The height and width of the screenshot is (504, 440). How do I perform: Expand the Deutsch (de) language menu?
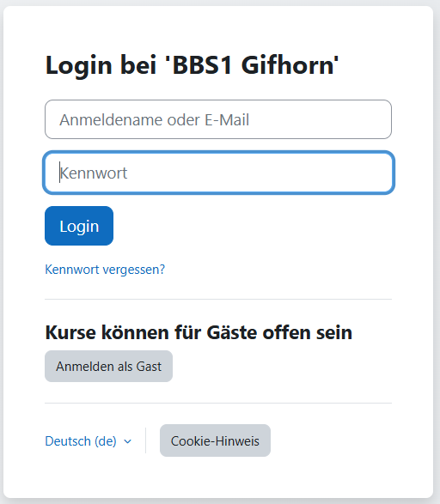tap(89, 441)
